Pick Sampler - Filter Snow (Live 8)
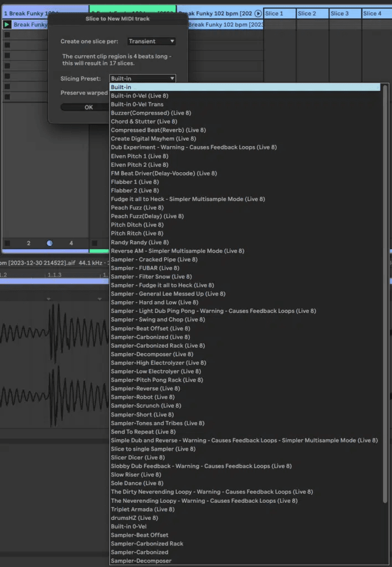Image resolution: width=392 pixels, height=567 pixels. (245, 277)
